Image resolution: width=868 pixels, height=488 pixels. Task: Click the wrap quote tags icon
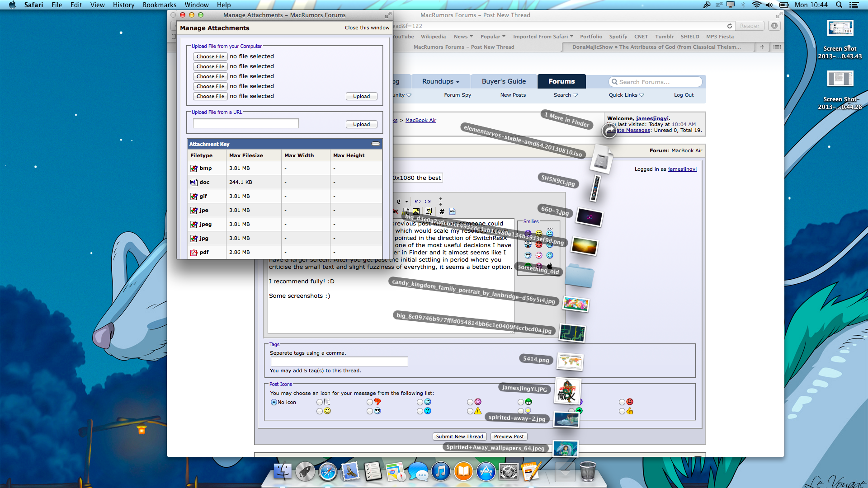(429, 211)
